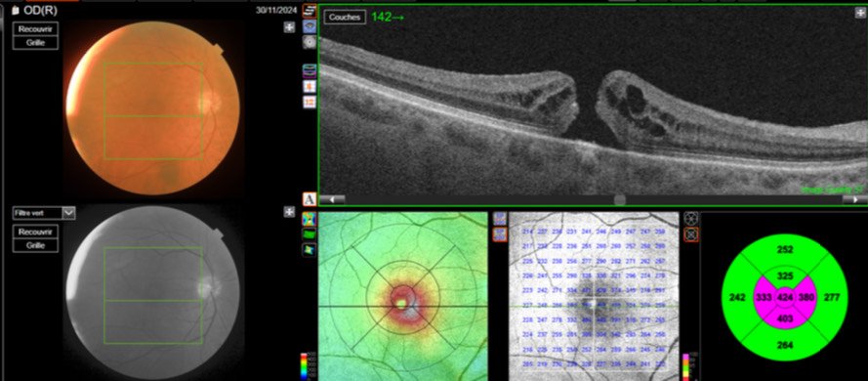Pick the highlighted lower sector chart icon
This screenshot has height=381, width=868.
(x=691, y=234)
